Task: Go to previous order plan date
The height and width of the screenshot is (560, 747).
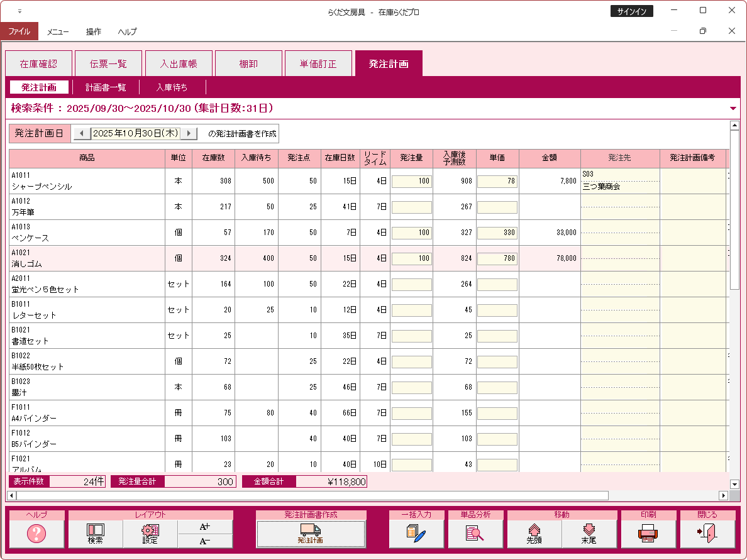Action: (x=82, y=133)
